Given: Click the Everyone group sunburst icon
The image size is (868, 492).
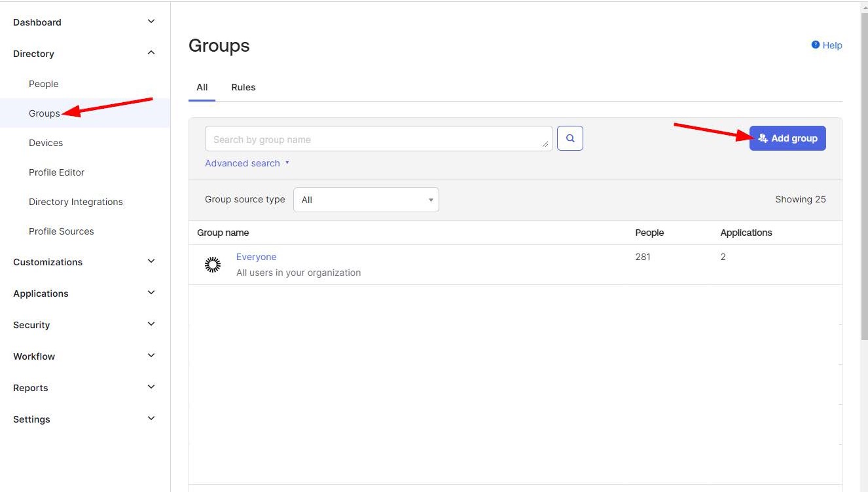Looking at the screenshot, I should 213,265.
